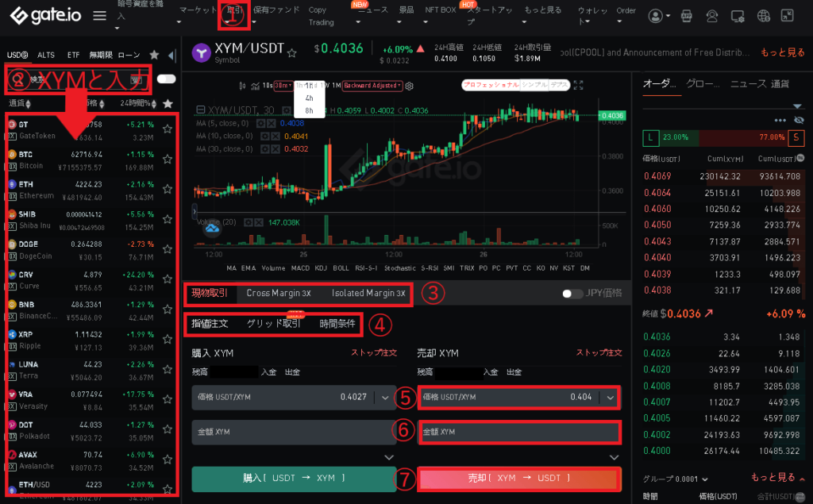Click the buy 金額 XYM amount field
This screenshot has width=813, height=504.
(x=294, y=432)
